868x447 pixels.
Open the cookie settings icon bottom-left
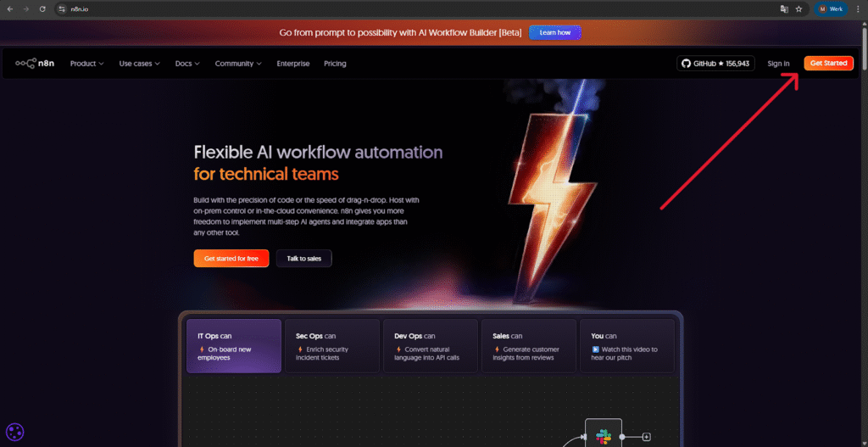pyautogui.click(x=14, y=432)
